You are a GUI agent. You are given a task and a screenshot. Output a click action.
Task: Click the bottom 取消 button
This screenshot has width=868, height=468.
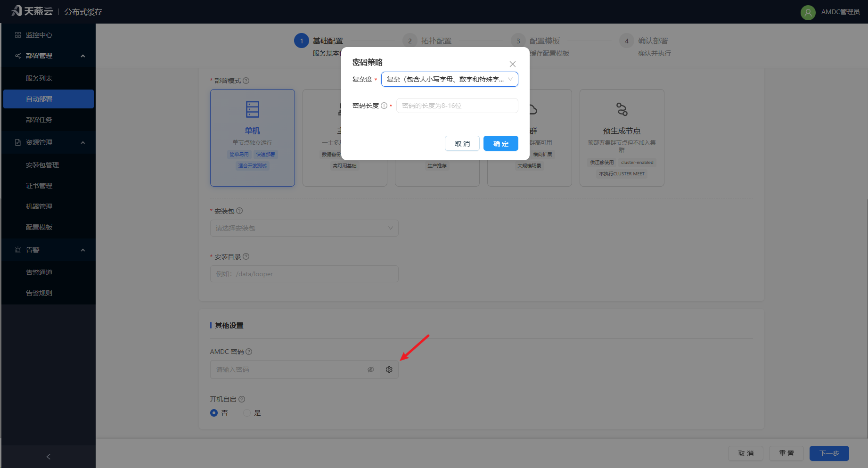click(746, 453)
